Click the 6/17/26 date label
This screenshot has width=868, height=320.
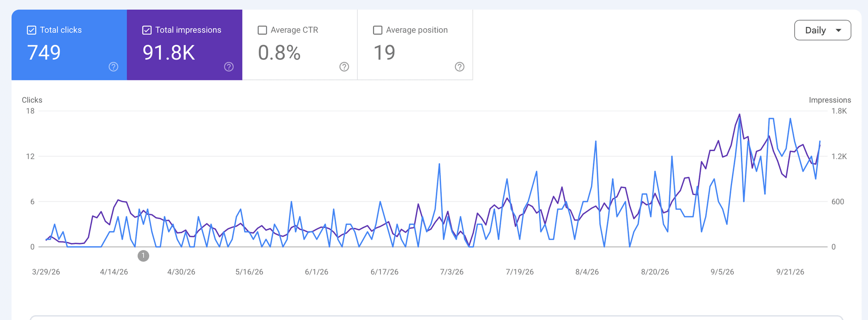pos(385,272)
